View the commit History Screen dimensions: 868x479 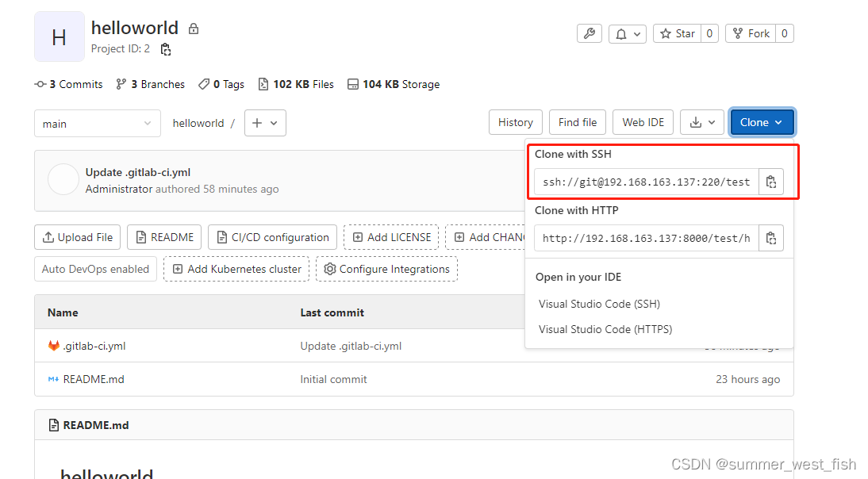[515, 122]
